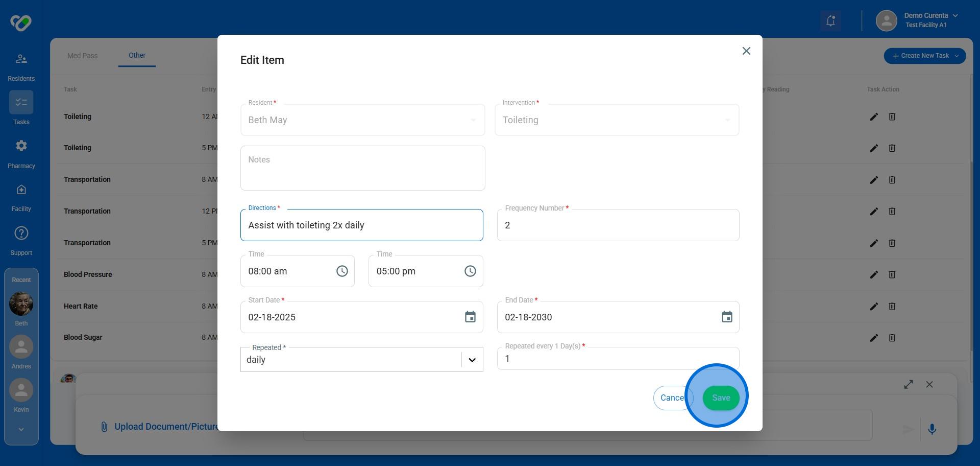980x466 pixels.
Task: Save the edited item
Action: click(721, 398)
